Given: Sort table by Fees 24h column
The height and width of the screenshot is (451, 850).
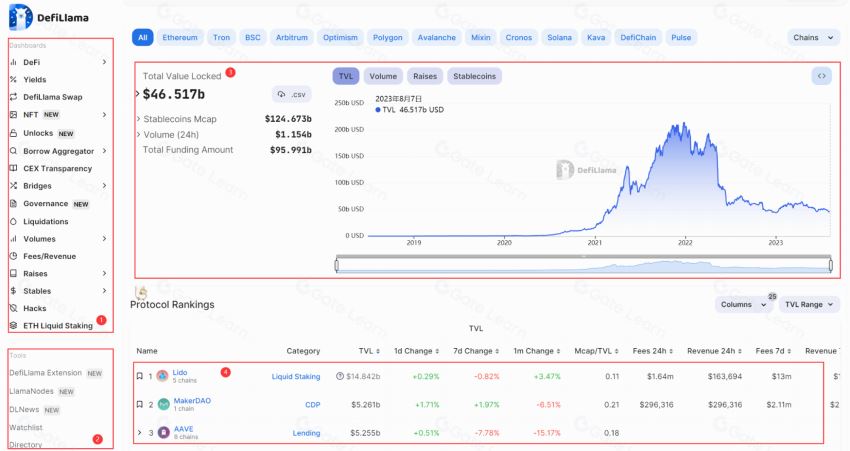Looking at the screenshot, I should click(x=653, y=351).
